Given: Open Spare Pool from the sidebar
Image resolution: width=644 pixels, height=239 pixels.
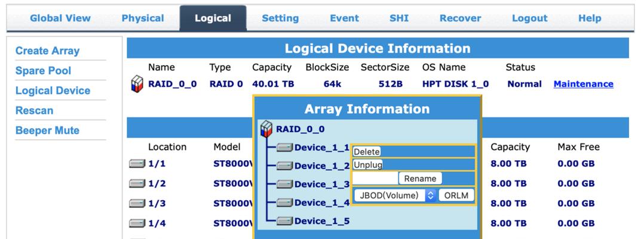Looking at the screenshot, I should pos(43,71).
